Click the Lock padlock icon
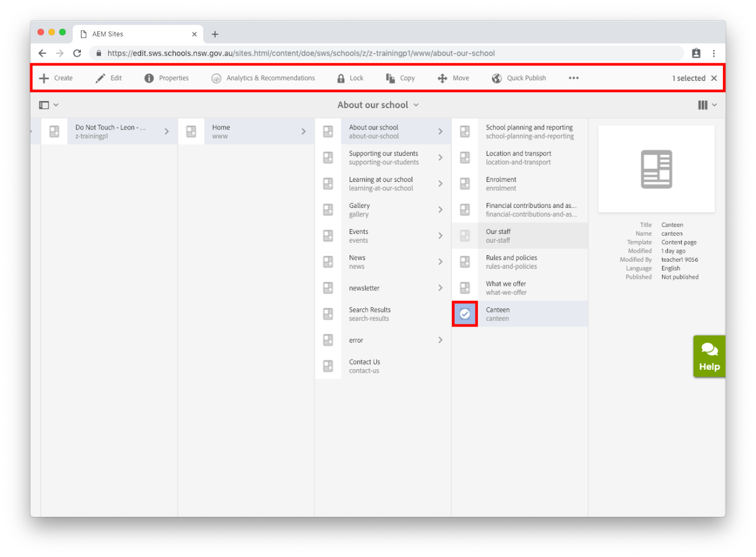The width and height of the screenshot is (756, 557). click(341, 78)
